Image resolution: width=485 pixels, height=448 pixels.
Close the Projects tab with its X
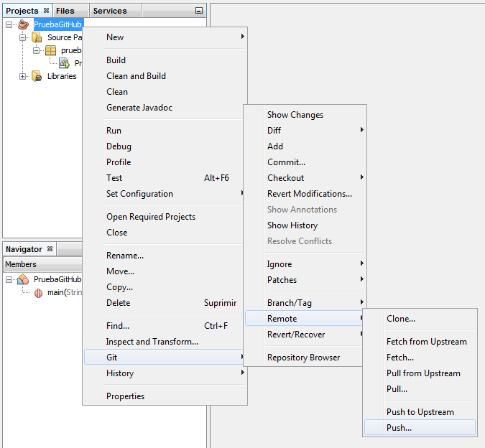(46, 11)
